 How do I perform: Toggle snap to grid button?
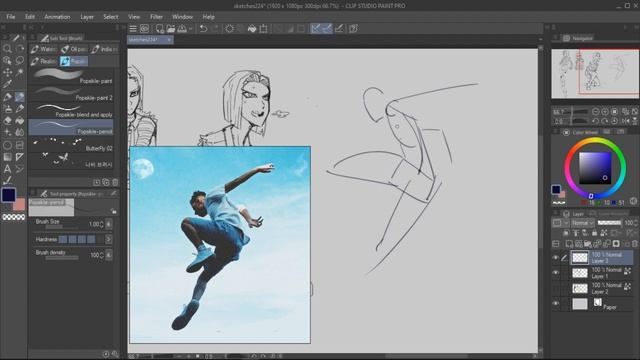coord(339,29)
